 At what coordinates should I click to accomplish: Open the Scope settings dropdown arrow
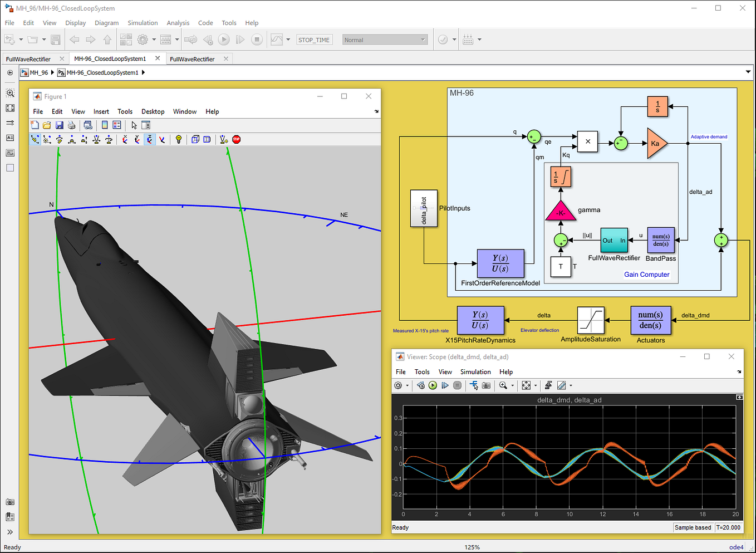(408, 385)
